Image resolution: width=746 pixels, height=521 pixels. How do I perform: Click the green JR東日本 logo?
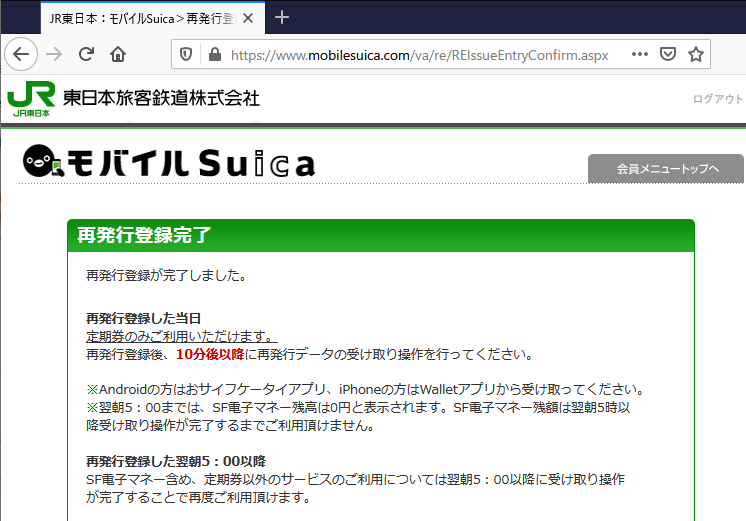point(31,100)
